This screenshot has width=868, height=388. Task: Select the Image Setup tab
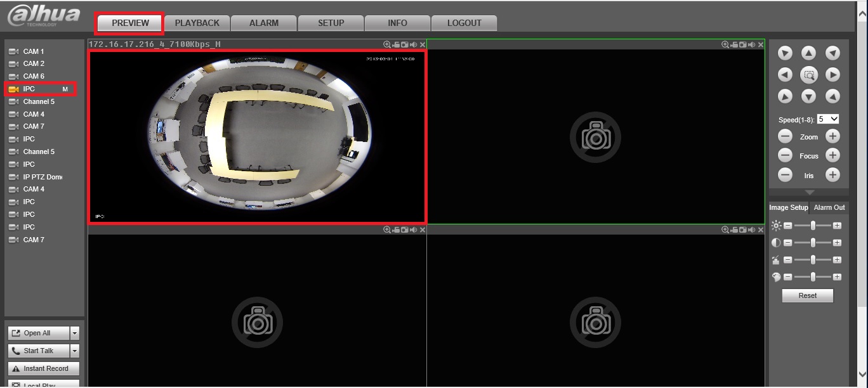(x=789, y=207)
